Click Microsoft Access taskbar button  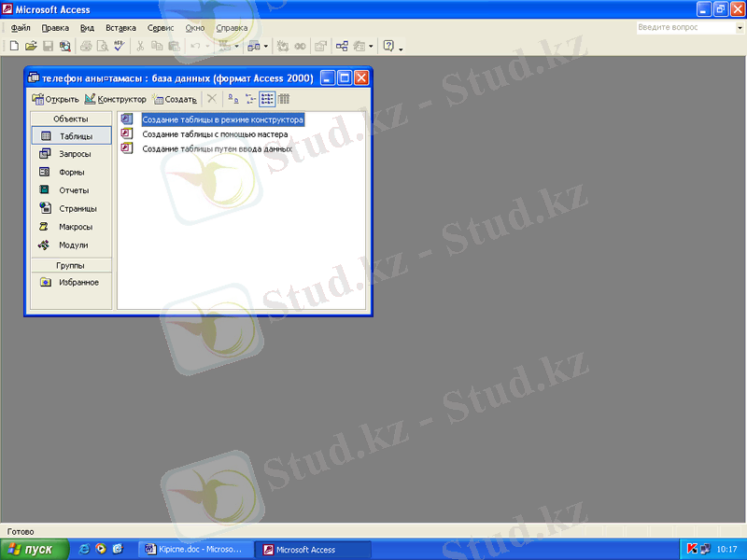[x=312, y=550]
